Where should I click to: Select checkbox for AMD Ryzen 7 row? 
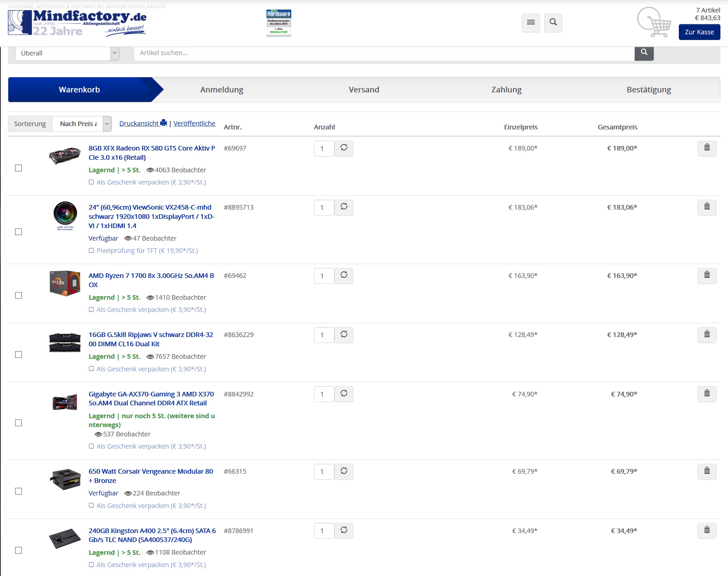point(18,295)
